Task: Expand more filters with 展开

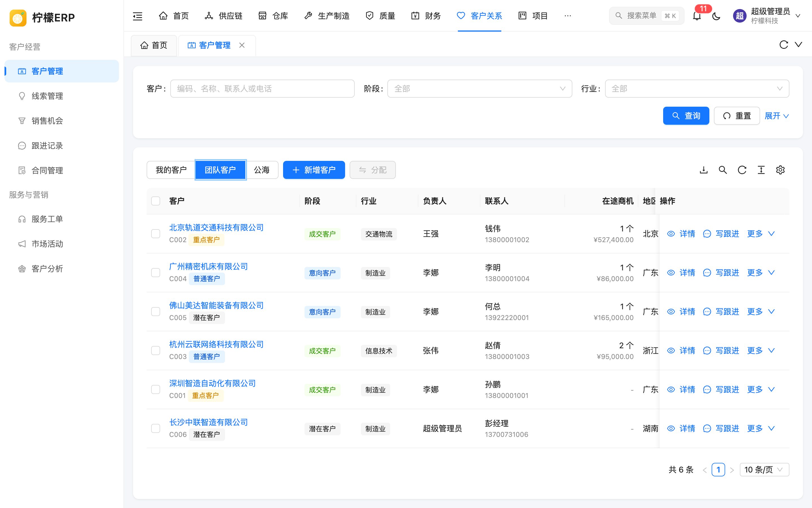Action: pos(776,116)
